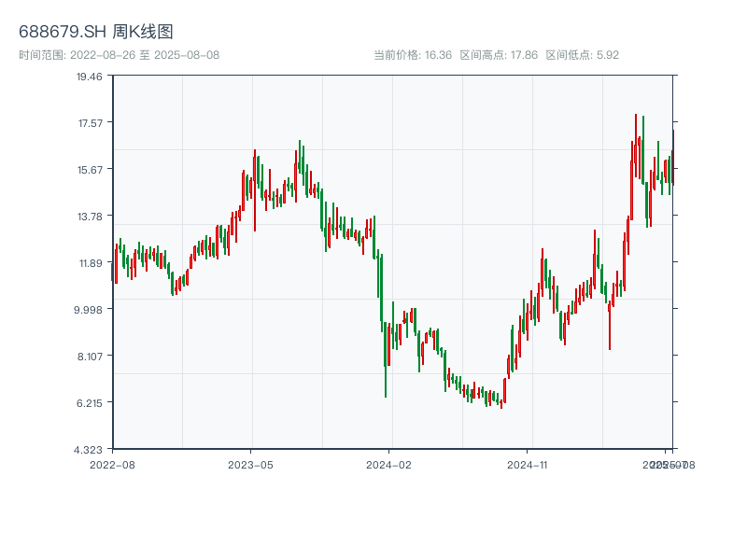
Task: Click the 区间低点 5.92 label
Action: [583, 55]
